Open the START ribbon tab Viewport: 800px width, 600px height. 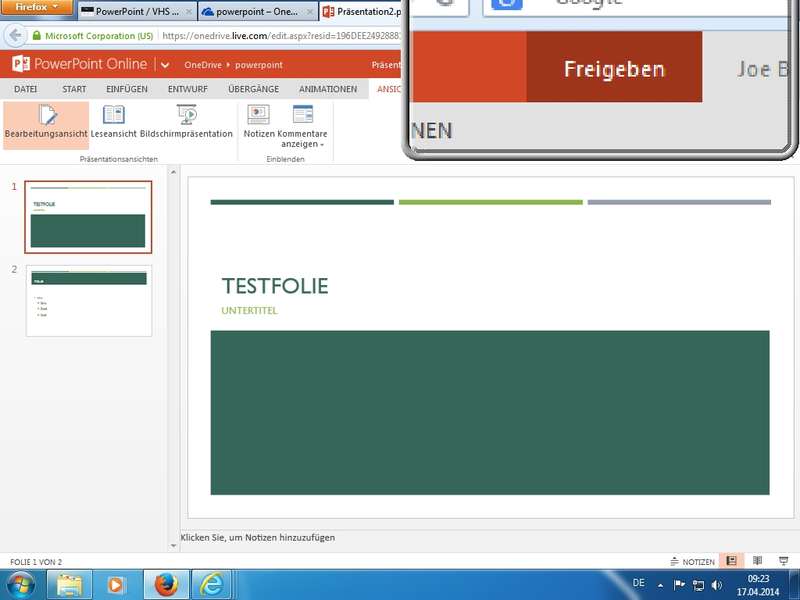click(x=74, y=89)
